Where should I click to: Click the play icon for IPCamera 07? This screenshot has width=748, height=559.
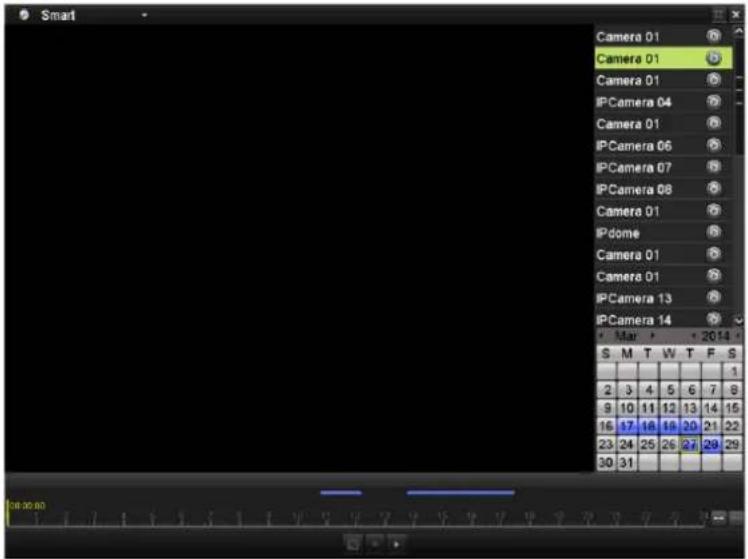point(713,167)
